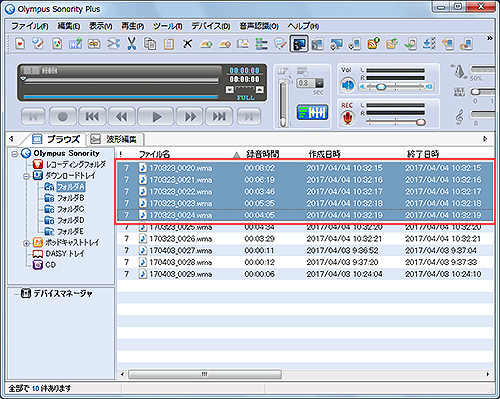This screenshot has height=399, width=500.
Task: Click the RSS podcast feed toolbar icon
Action: 373,44
